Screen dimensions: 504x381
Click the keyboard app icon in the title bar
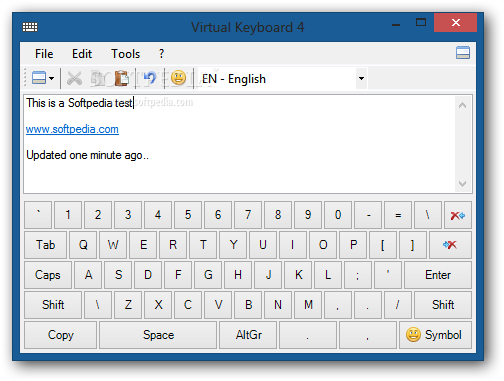[x=30, y=27]
